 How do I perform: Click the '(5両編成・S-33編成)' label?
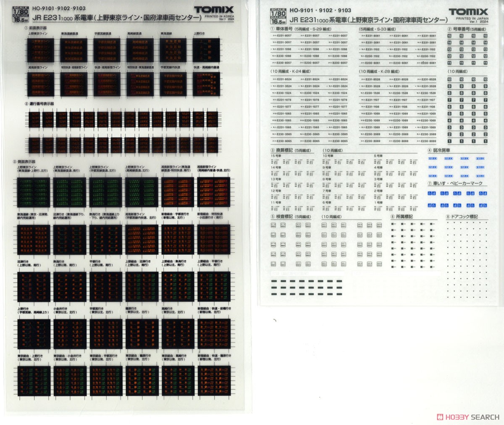378,29
